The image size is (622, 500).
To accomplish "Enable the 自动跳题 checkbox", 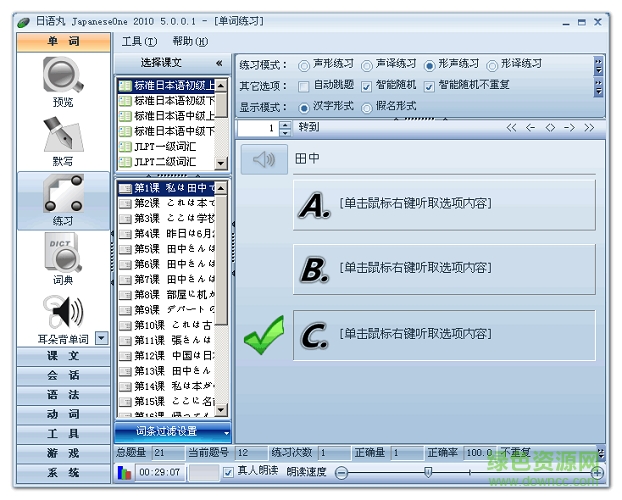I will (304, 87).
